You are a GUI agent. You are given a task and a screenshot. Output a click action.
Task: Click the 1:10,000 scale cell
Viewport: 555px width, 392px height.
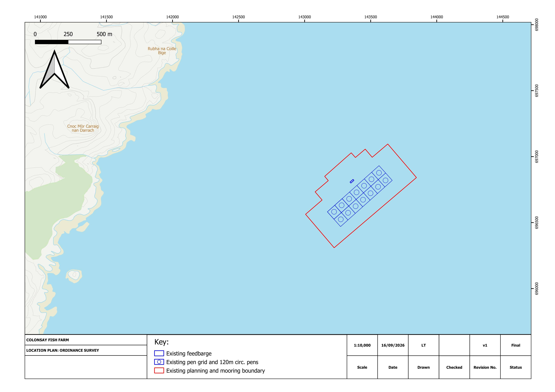tap(362, 345)
